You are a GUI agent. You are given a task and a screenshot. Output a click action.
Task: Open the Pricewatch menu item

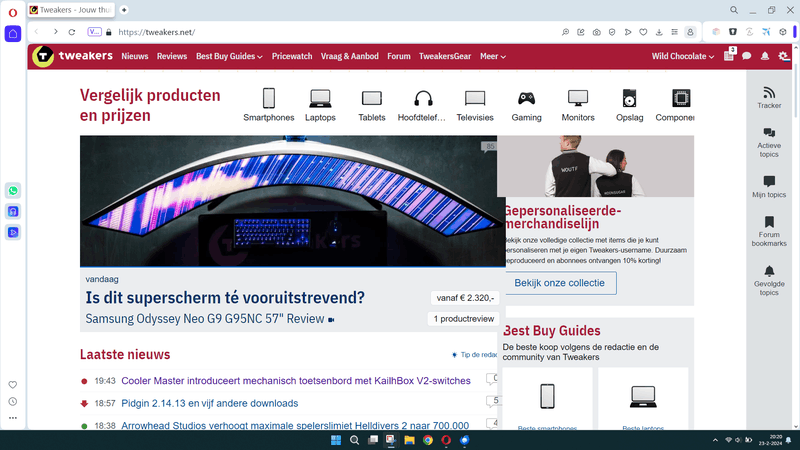292,56
